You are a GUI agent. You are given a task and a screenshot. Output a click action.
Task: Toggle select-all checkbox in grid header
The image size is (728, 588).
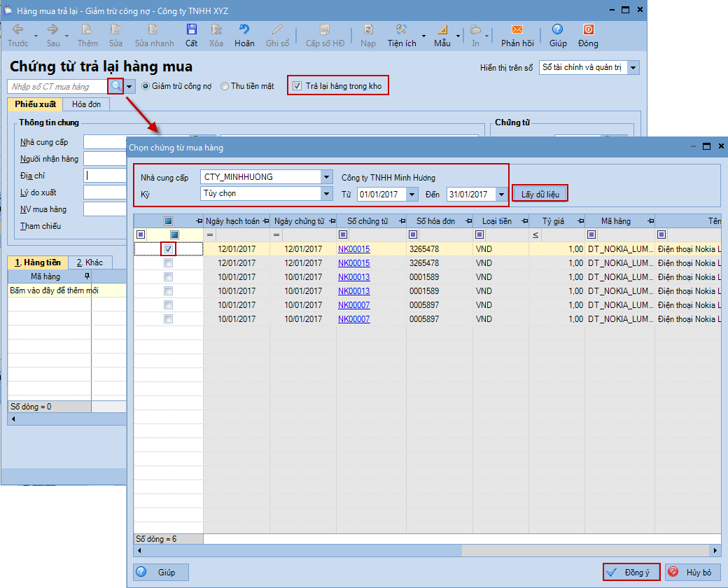pyautogui.click(x=169, y=221)
